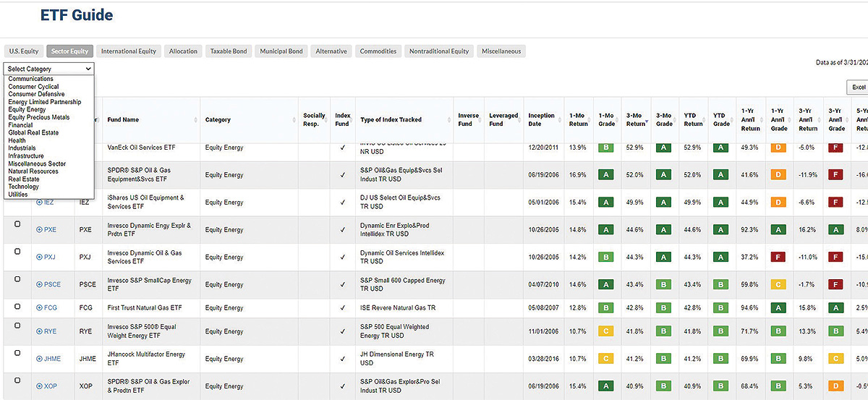The width and height of the screenshot is (868, 400).
Task: Switch to the International Equity tab
Action: tap(129, 51)
